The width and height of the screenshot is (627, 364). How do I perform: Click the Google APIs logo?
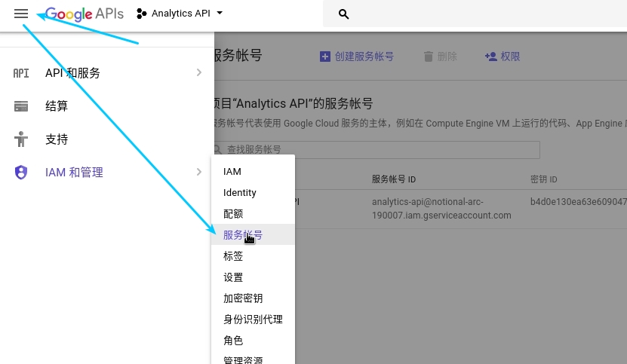(x=85, y=14)
